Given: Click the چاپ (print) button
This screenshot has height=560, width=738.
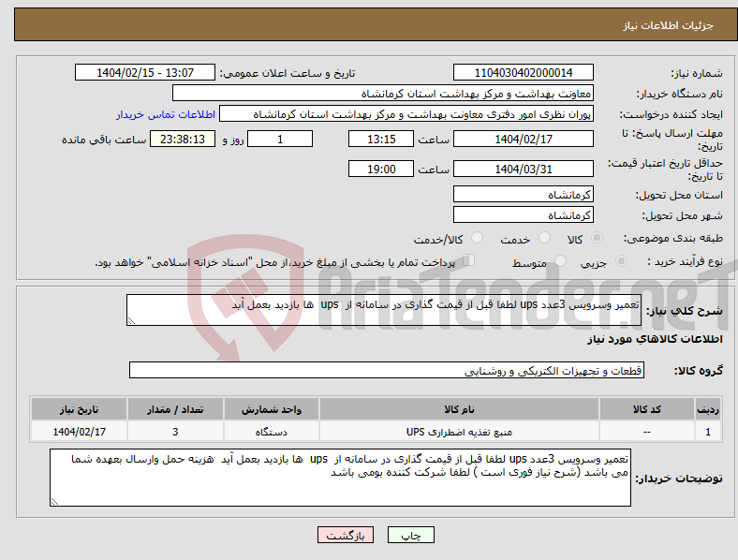Looking at the screenshot, I should [410, 535].
